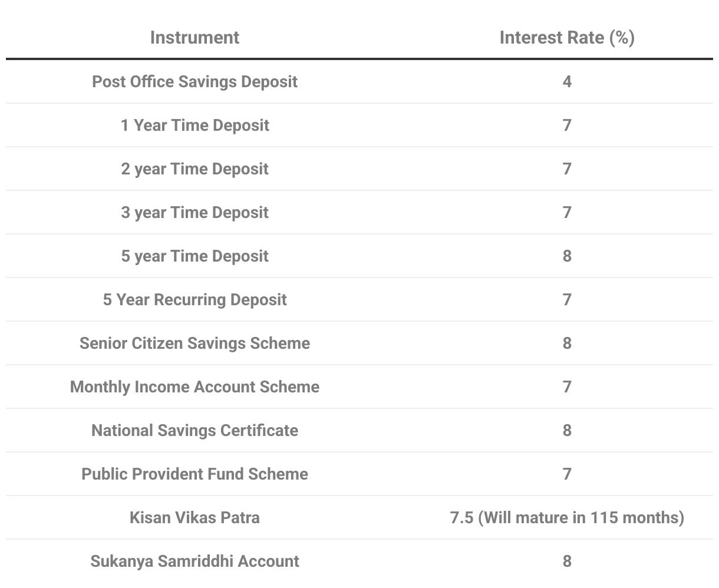Click the 5 year Time Deposit rate value 8
Screen dimensions: 719x588
pos(567,256)
